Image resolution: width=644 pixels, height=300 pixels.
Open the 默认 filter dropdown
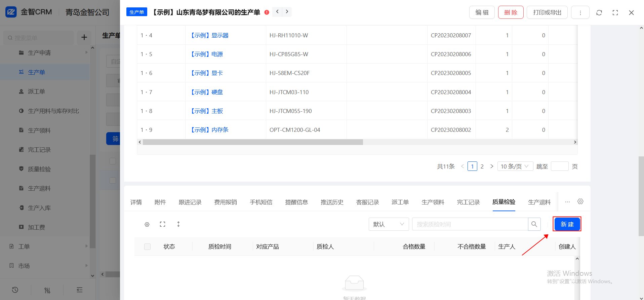(x=389, y=224)
